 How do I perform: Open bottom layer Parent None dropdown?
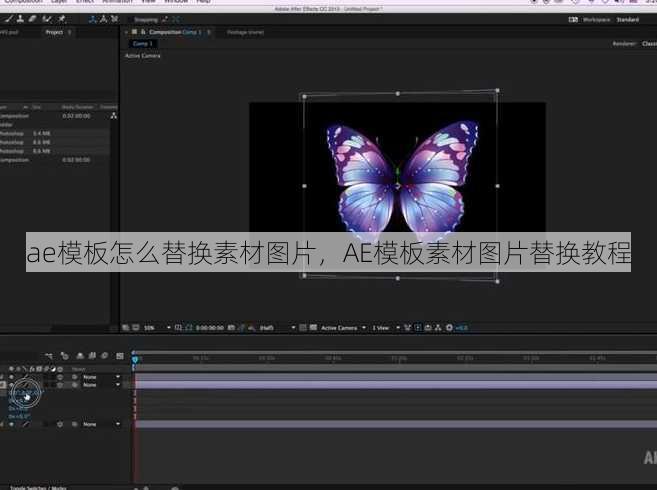(x=101, y=424)
